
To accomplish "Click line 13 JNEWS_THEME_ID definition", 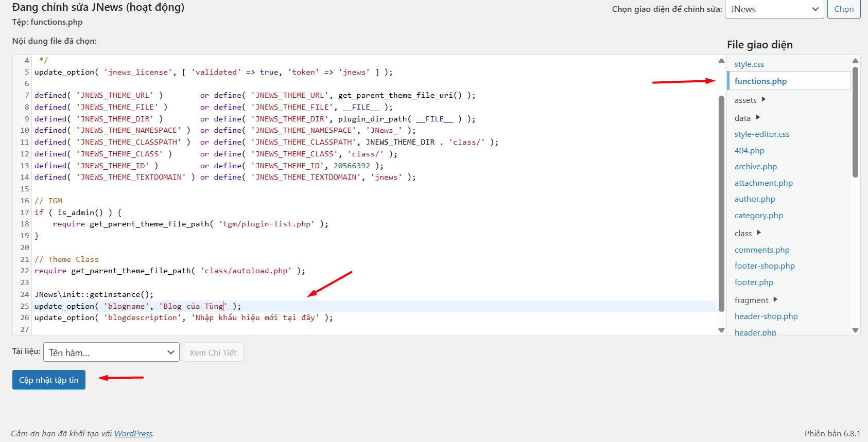I will tap(209, 166).
